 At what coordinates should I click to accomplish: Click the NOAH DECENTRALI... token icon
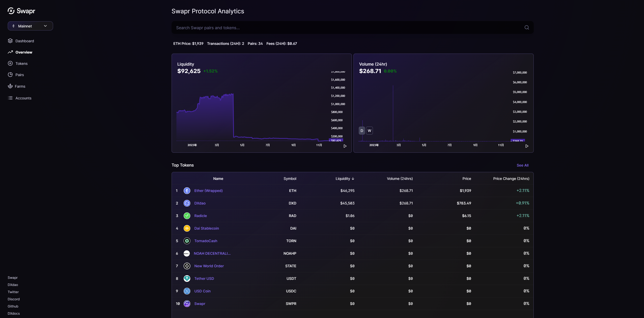tap(187, 253)
